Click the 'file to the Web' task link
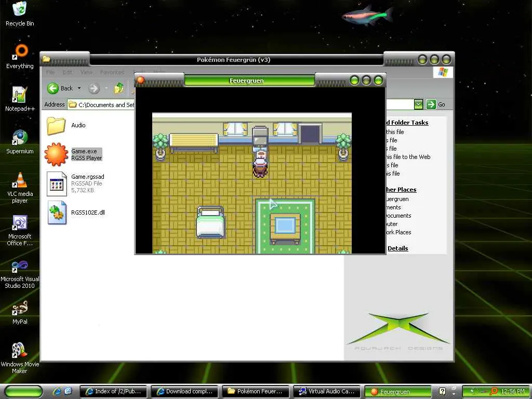Viewport: 532px width, 399px height. pos(408,157)
